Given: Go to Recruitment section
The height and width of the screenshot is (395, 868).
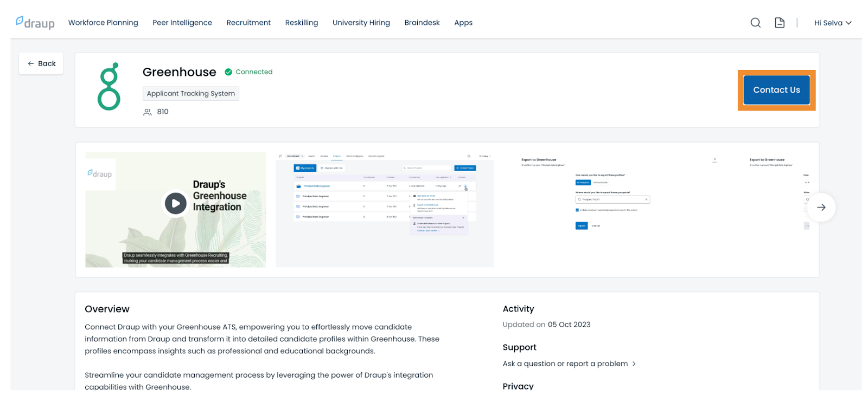Looking at the screenshot, I should [248, 23].
